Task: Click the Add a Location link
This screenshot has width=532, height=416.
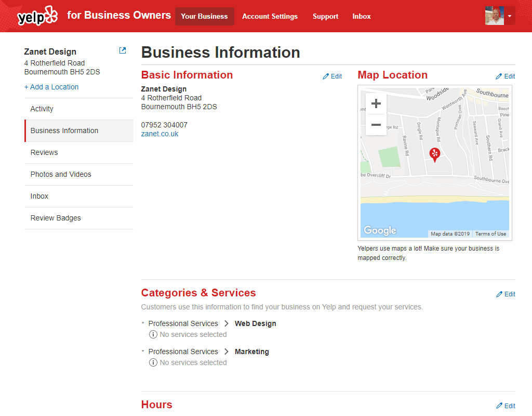Action: pyautogui.click(x=51, y=87)
